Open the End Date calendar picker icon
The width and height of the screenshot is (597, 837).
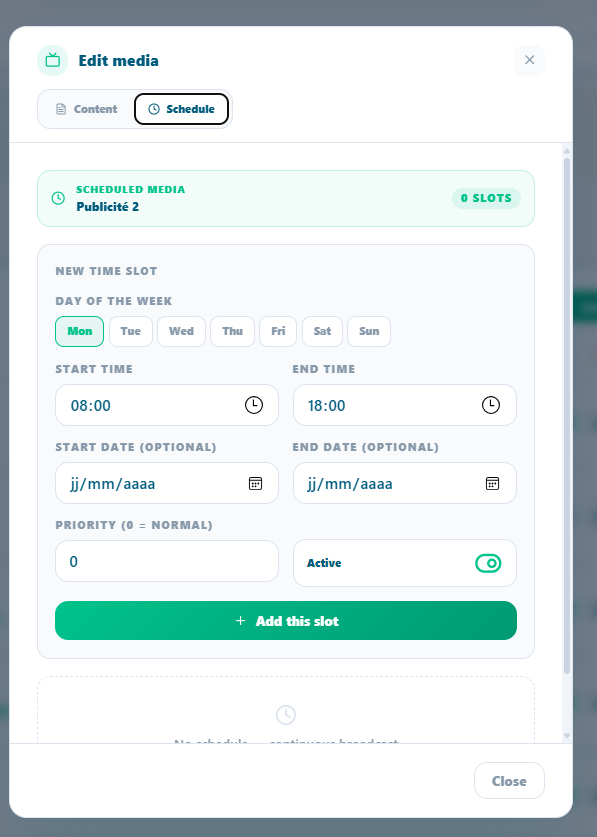492,483
